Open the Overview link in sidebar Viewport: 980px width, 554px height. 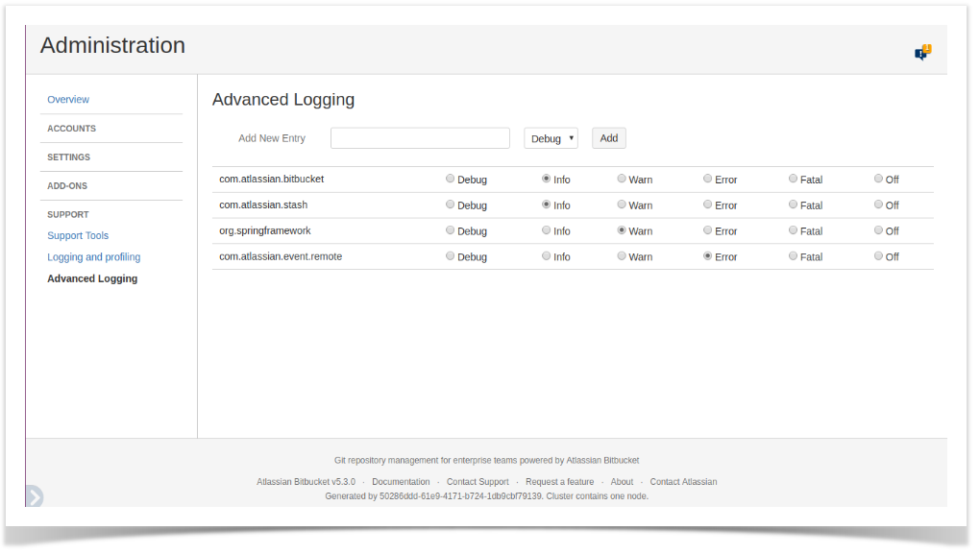68,99
